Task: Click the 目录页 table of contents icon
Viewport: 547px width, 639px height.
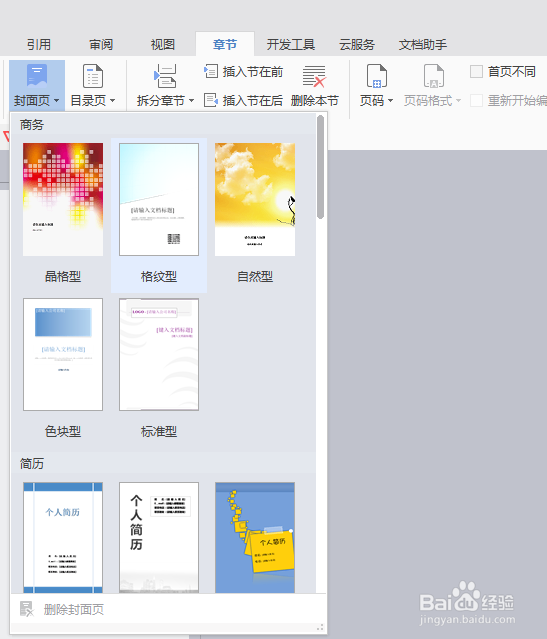Action: pyautogui.click(x=93, y=76)
